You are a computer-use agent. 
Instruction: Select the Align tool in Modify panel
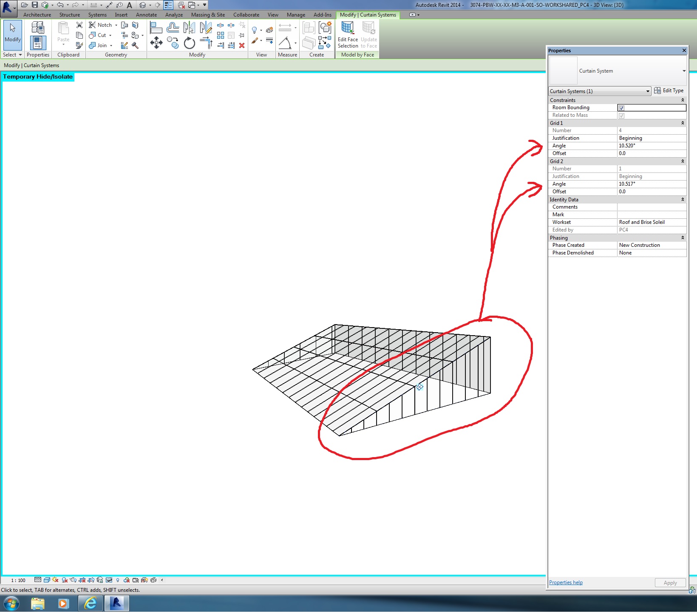click(156, 28)
